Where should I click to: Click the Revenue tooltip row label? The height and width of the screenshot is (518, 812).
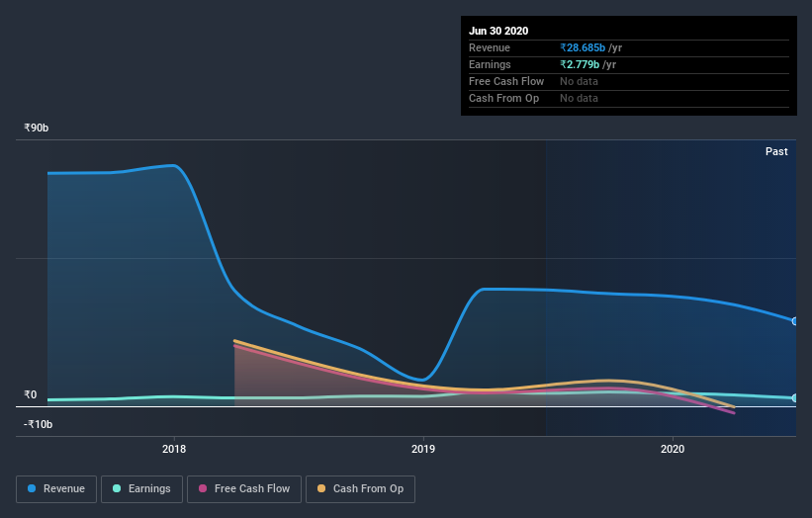(x=489, y=47)
